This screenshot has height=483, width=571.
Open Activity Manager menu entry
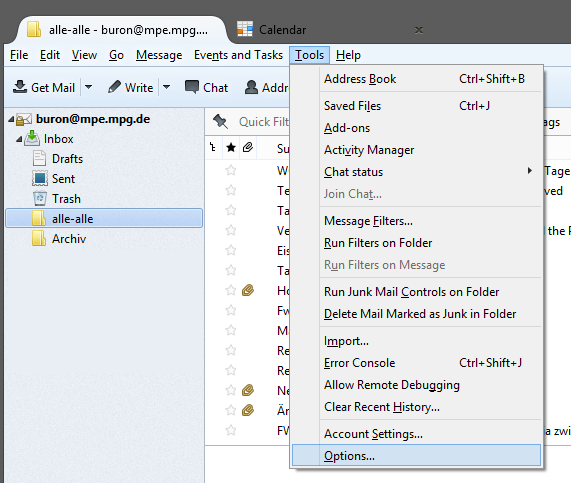click(417, 150)
